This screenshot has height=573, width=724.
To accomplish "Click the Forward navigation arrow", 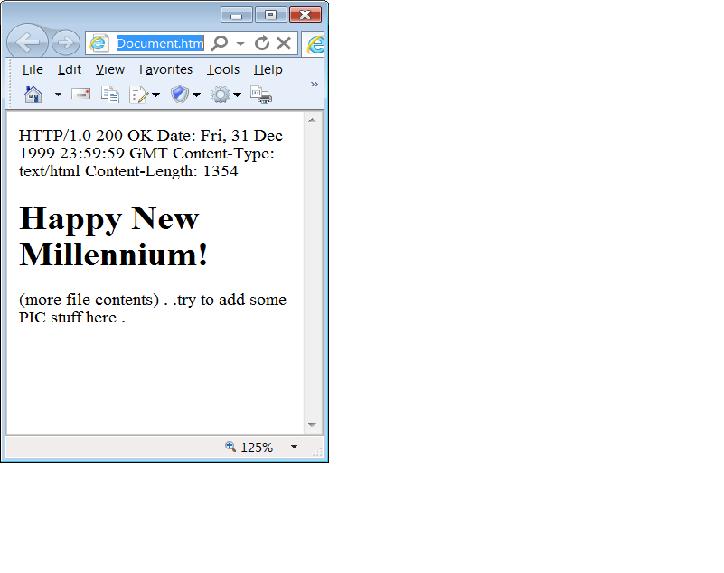I will click(66, 43).
